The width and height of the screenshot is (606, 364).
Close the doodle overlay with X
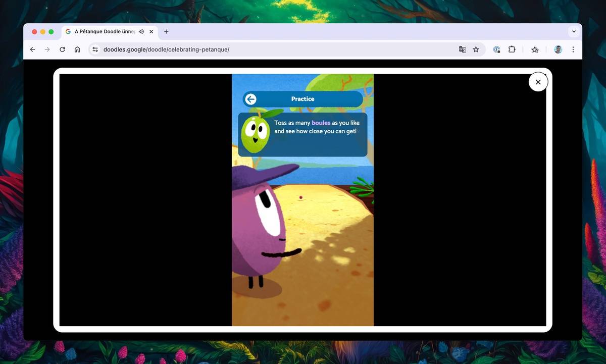click(x=538, y=82)
